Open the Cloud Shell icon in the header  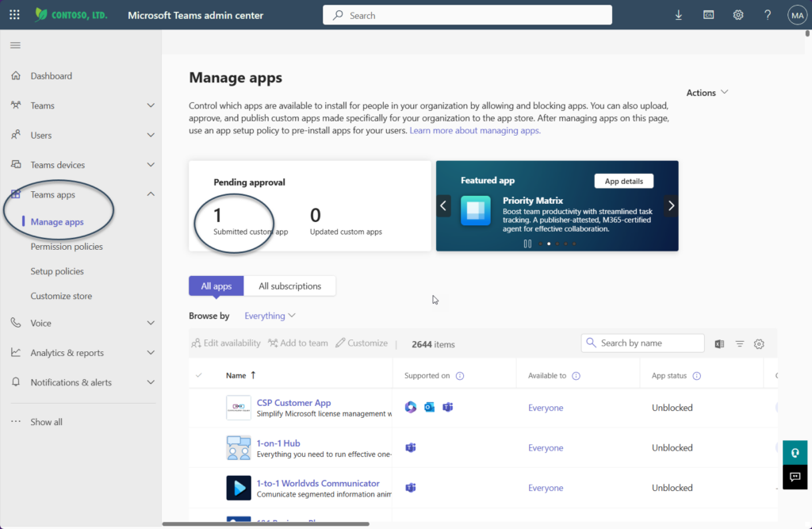pyautogui.click(x=708, y=15)
